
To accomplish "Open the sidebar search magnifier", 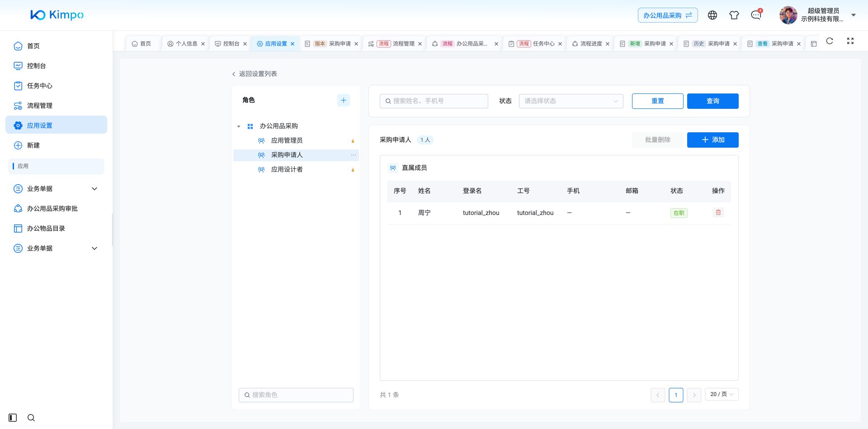I will tap(31, 418).
